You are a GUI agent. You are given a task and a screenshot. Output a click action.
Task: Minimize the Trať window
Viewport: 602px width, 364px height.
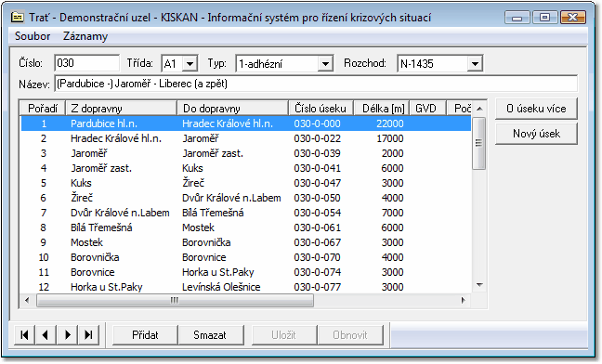click(x=517, y=18)
